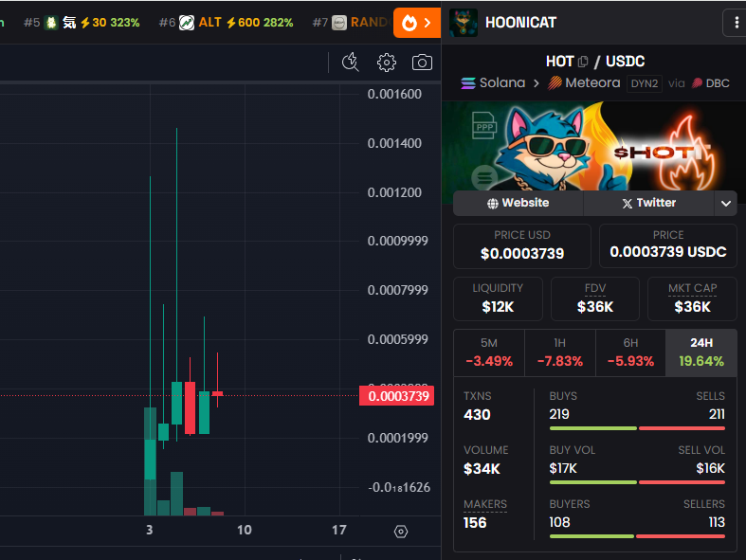Click the TXNS 430 value
This screenshot has height=560, width=746.
pyautogui.click(x=477, y=415)
